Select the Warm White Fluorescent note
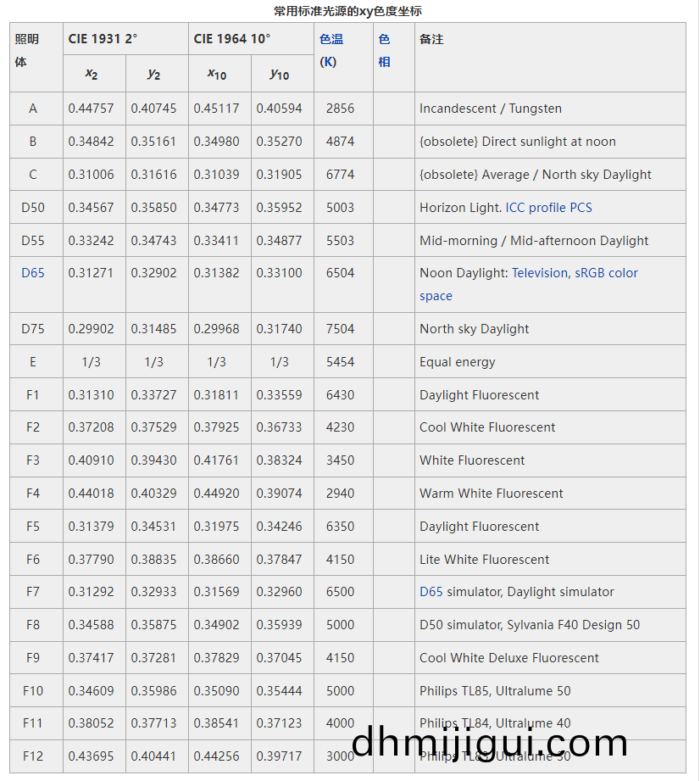This screenshot has height=781, width=700. click(491, 493)
